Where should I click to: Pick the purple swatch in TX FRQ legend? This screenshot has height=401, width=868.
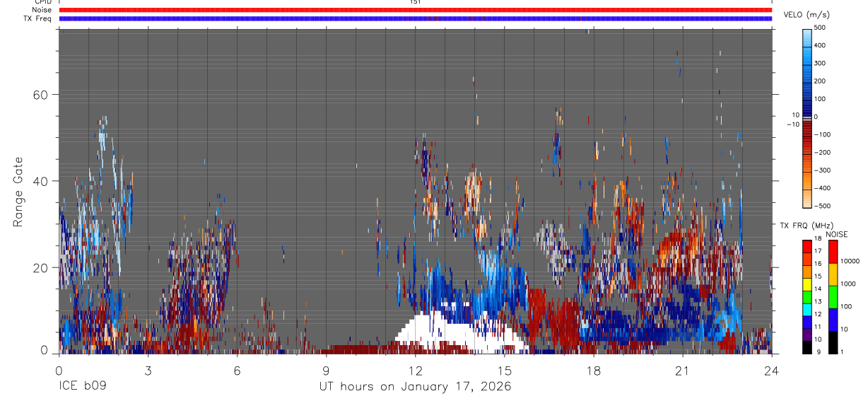click(x=807, y=335)
